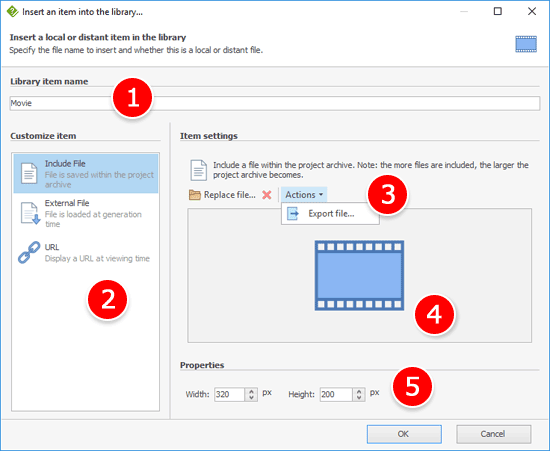
Task: Decrease Height using the down arrow
Action: pos(358,397)
